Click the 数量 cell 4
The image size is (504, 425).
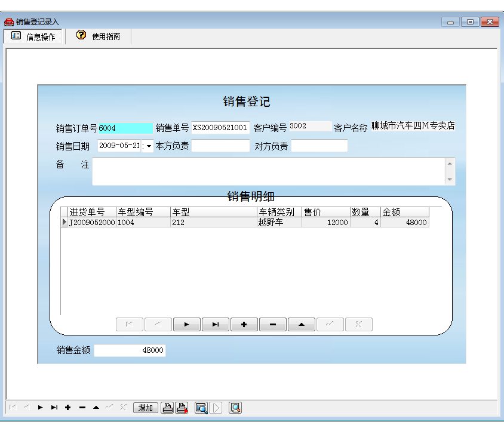[365, 222]
